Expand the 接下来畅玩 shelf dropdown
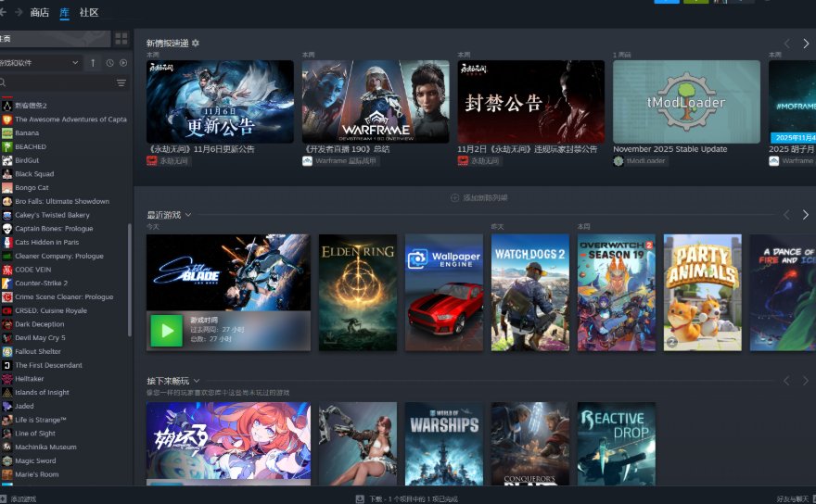 pyautogui.click(x=197, y=381)
